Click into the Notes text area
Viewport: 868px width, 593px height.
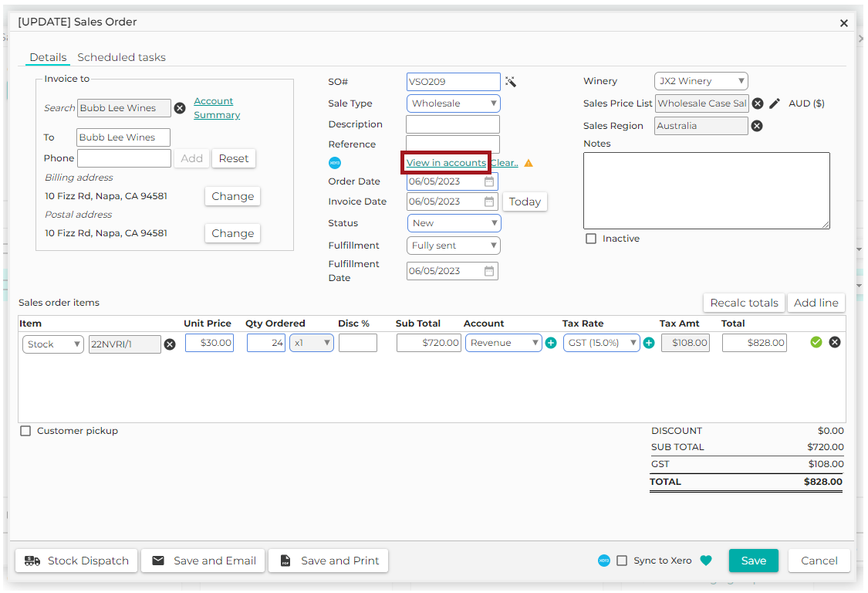pos(706,191)
